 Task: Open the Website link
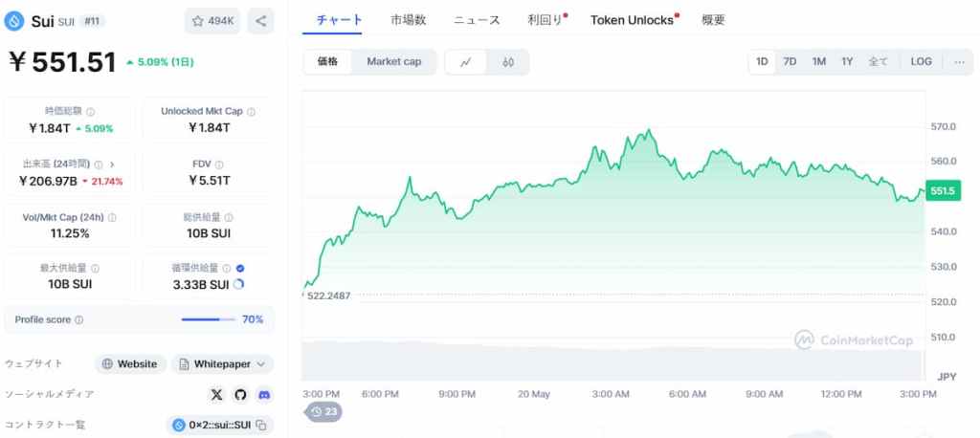tap(130, 363)
